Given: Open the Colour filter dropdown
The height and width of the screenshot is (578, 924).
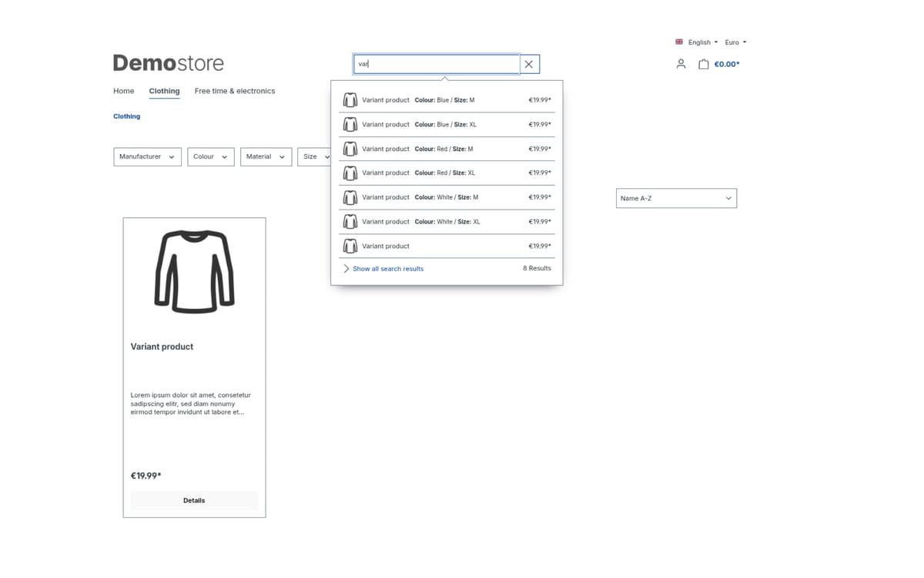Looking at the screenshot, I should point(210,156).
